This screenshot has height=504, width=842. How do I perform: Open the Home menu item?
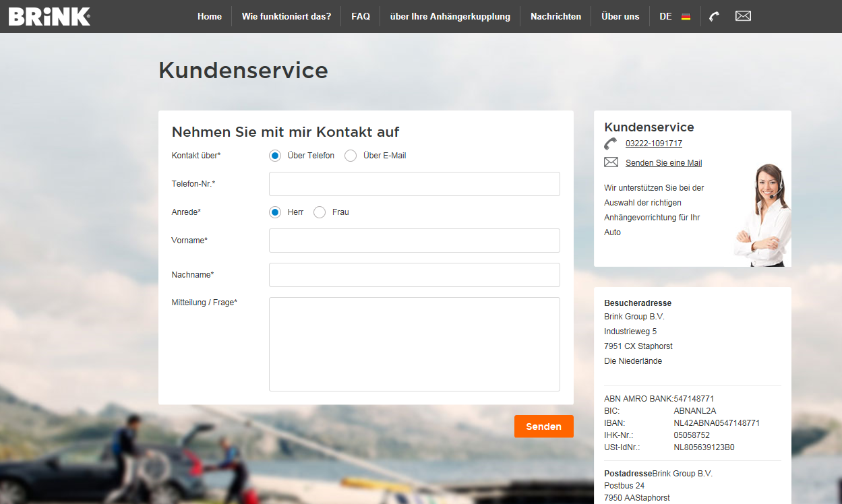(x=210, y=16)
